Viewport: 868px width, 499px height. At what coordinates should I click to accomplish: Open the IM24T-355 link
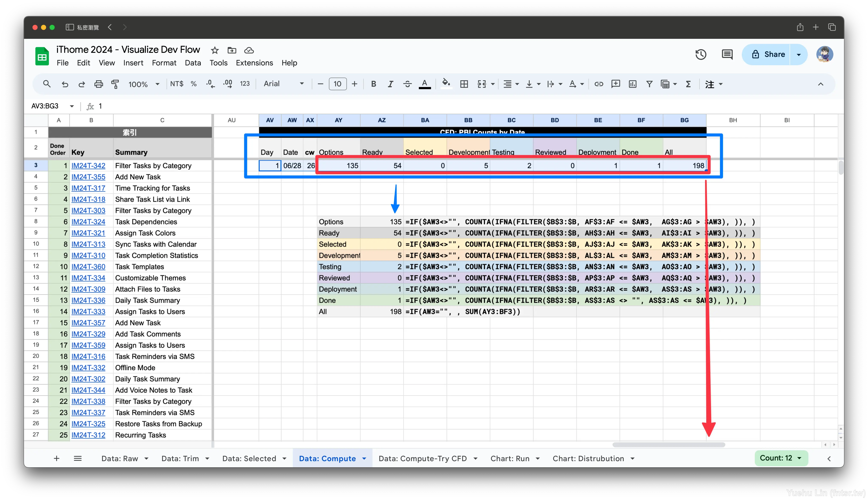[88, 177]
